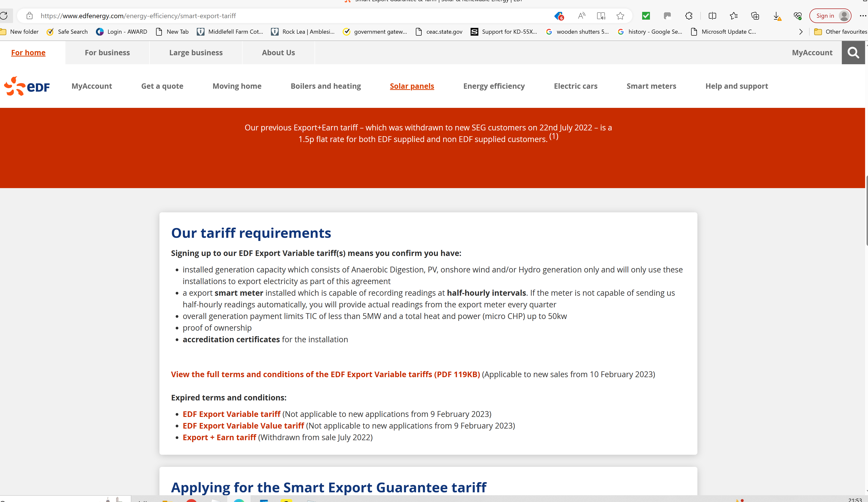
Task: Open the government gatew... bookmark
Action: pyautogui.click(x=375, y=32)
